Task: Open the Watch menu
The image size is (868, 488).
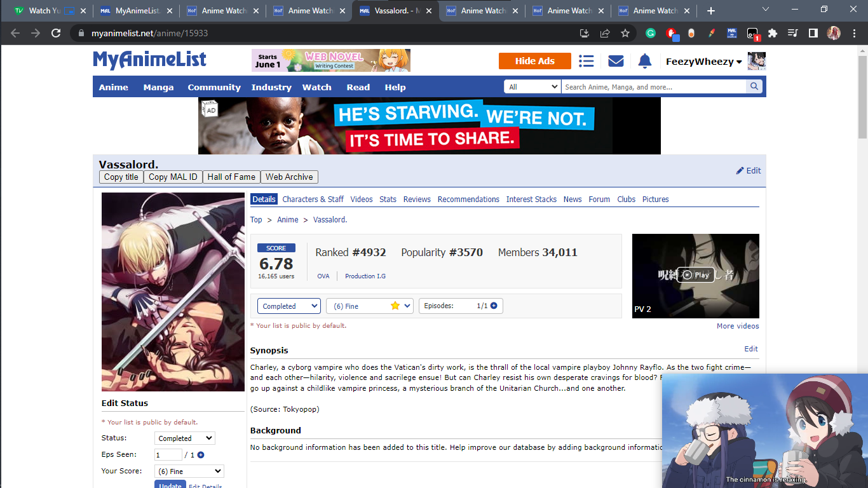Action: click(x=317, y=87)
